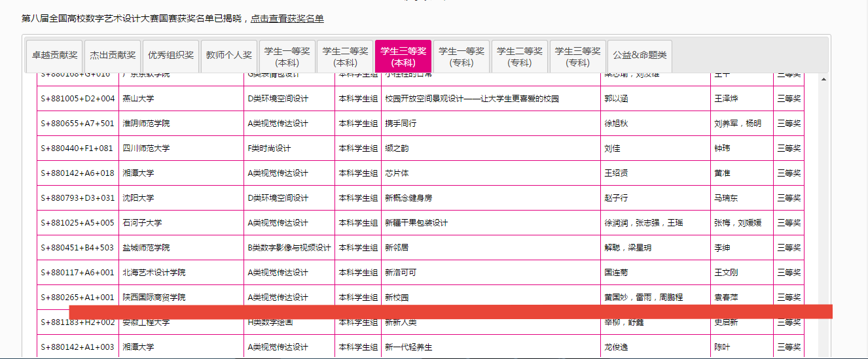Screen dimensions: 868x359
Task: Show the 学生二等奖(专科) tab
Action: click(520, 57)
